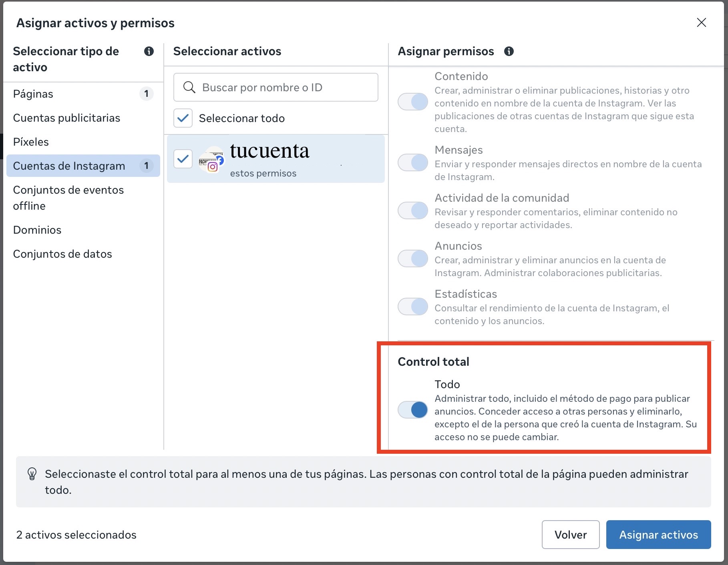Toggle the Contenido permission switch
This screenshot has width=728, height=565.
(x=413, y=102)
